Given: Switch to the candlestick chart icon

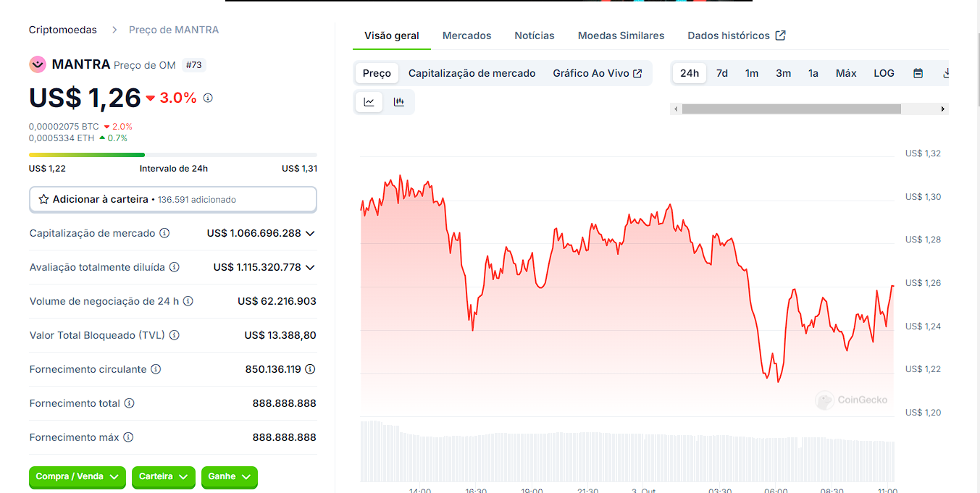Looking at the screenshot, I should click(399, 101).
